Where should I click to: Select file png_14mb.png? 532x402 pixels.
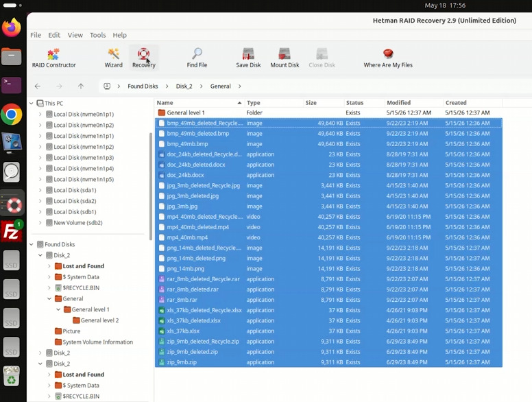pos(328,268)
